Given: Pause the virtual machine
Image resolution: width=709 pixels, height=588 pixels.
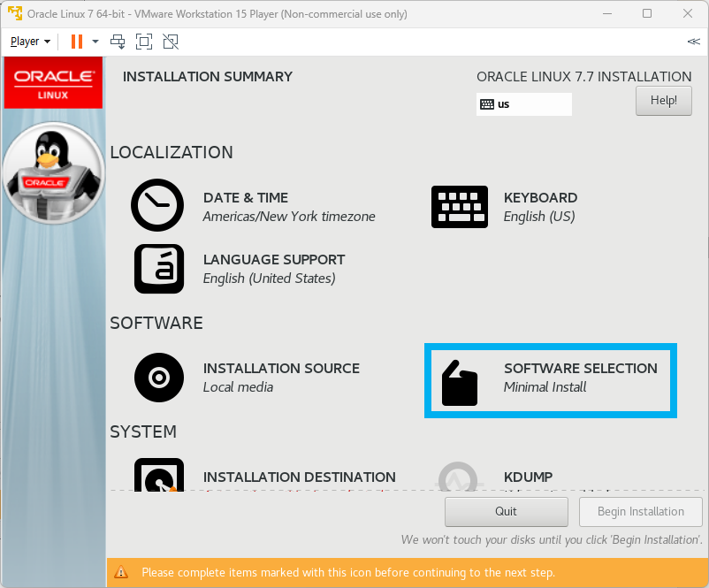Looking at the screenshot, I should coord(77,42).
